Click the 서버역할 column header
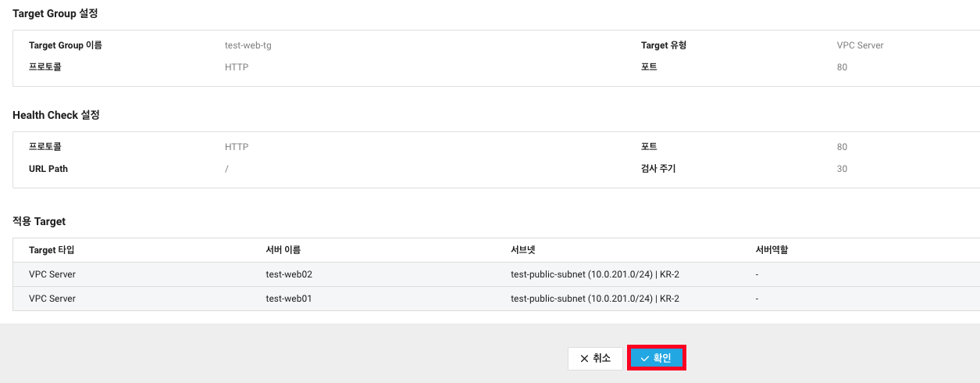 771,250
